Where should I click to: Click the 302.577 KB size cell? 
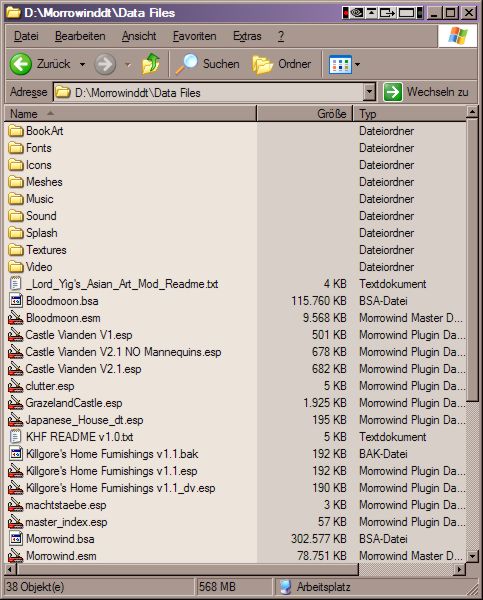[x=318, y=539]
